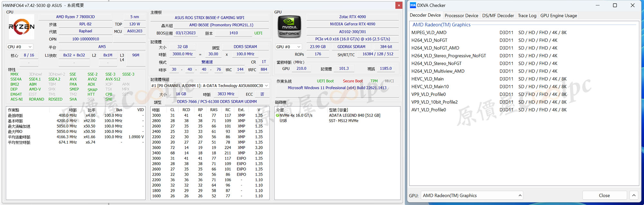Click the Microsoft Windows 11 Professional build text
644x205 pixels.
pos(337,88)
